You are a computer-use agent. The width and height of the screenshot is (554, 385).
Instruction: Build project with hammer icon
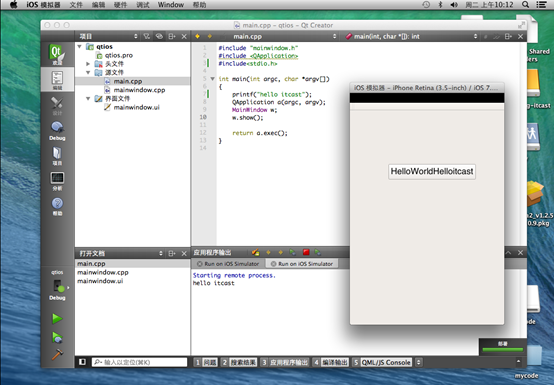(57, 354)
